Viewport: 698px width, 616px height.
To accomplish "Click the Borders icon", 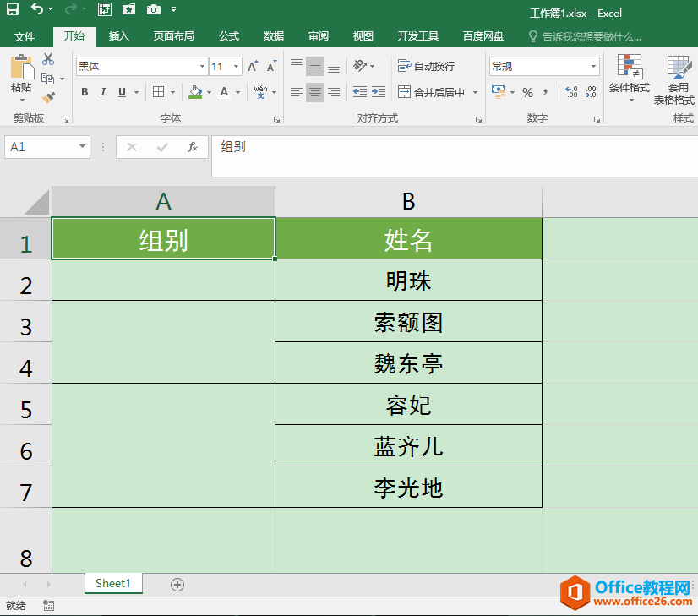I will click(159, 92).
